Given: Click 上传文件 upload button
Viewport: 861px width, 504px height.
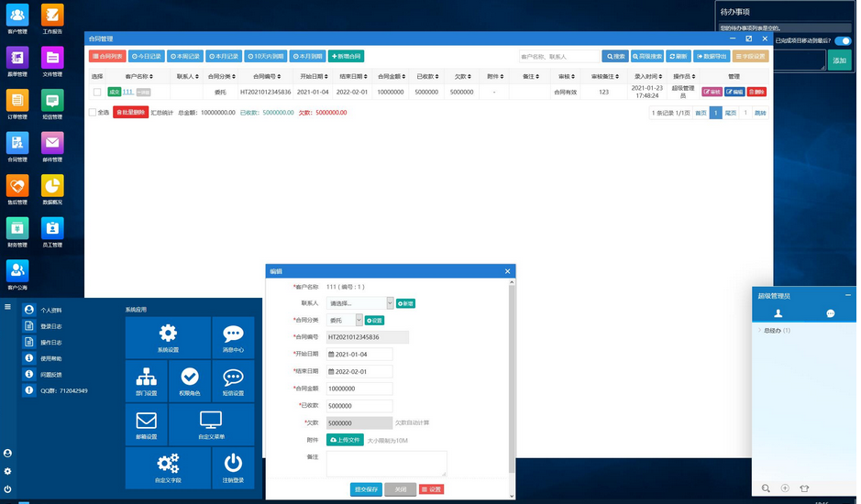Looking at the screenshot, I should (345, 440).
